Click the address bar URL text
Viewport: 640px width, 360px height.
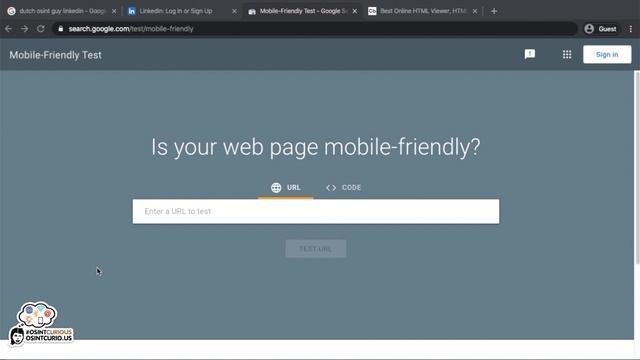(x=131, y=29)
